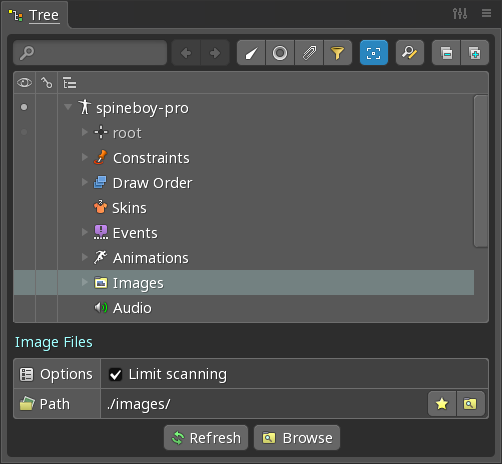
Task: Open the yellow funnel filter options
Action: (338, 53)
